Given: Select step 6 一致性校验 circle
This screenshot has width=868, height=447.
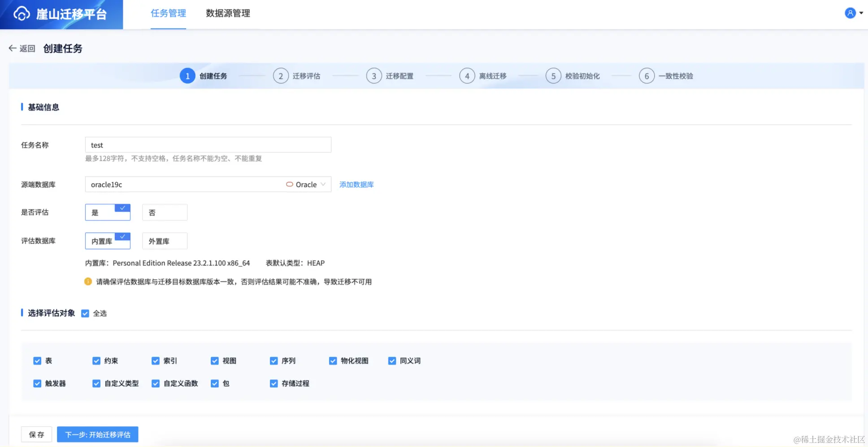Looking at the screenshot, I should coord(647,76).
